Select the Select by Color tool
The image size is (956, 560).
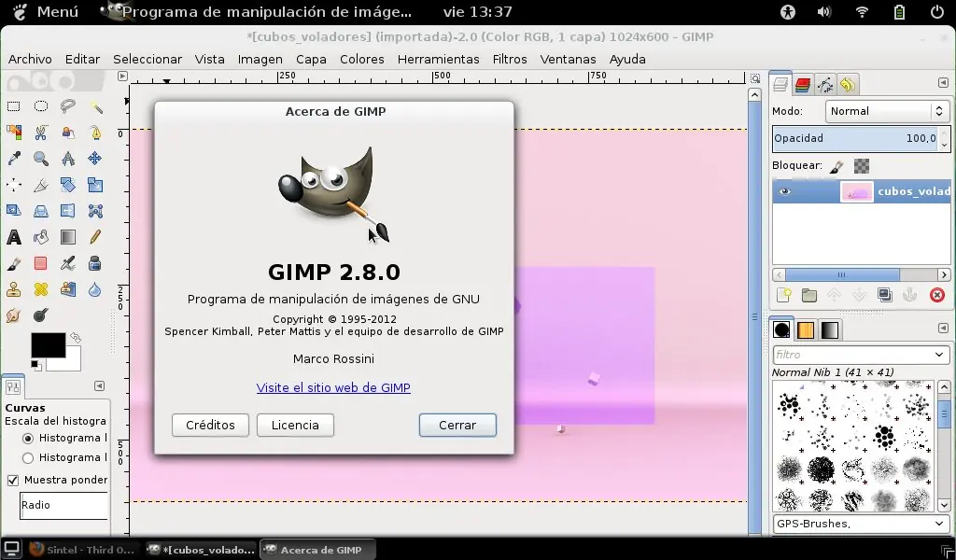[13, 133]
